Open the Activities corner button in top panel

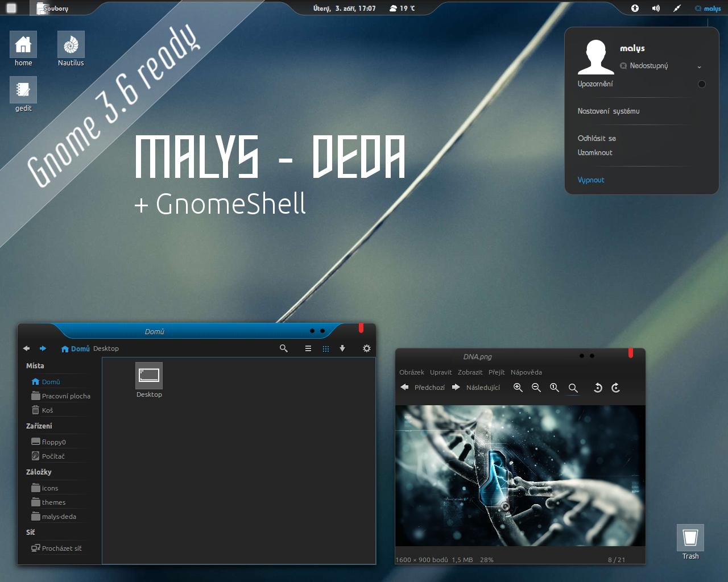tap(11, 8)
